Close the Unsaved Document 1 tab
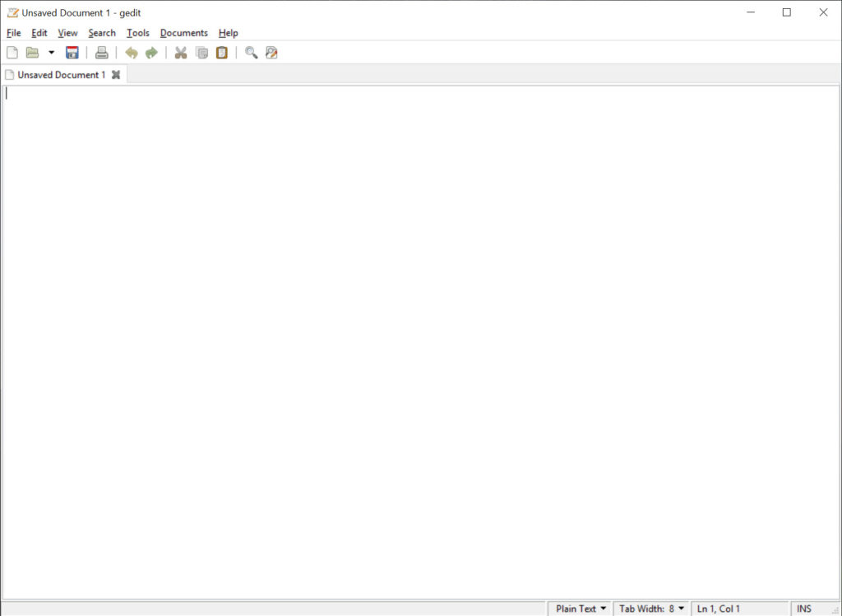The height and width of the screenshot is (616, 842). point(116,75)
